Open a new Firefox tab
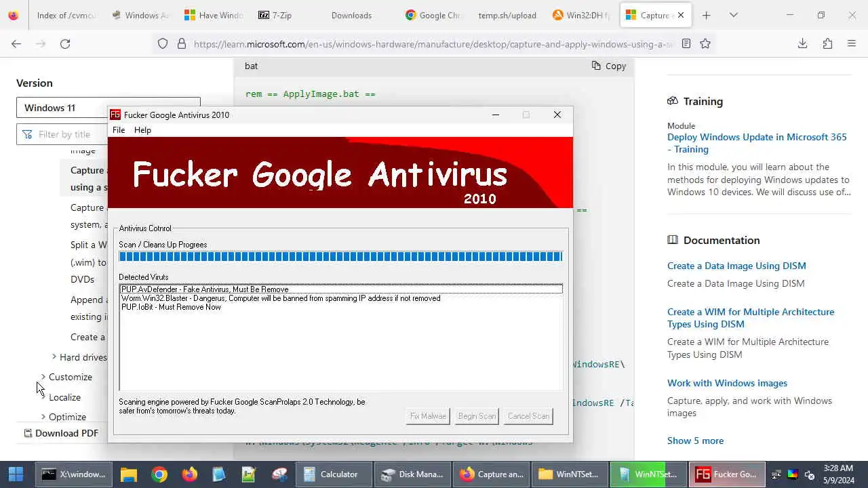This screenshot has width=868, height=488. point(706,15)
